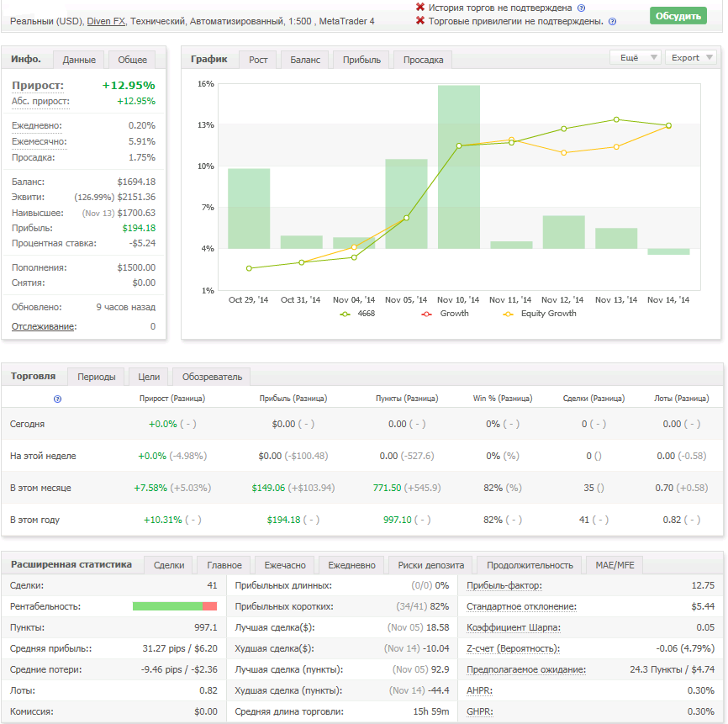Switch chart to Рост tab
This screenshot has width=728, height=724.
click(x=258, y=60)
